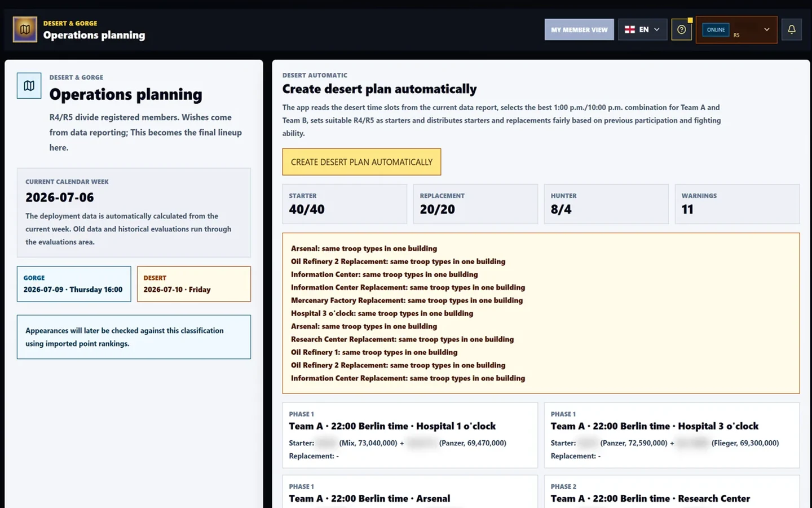Click the MY MEMBER VIEW button
Viewport: 812px width, 508px height.
point(579,29)
